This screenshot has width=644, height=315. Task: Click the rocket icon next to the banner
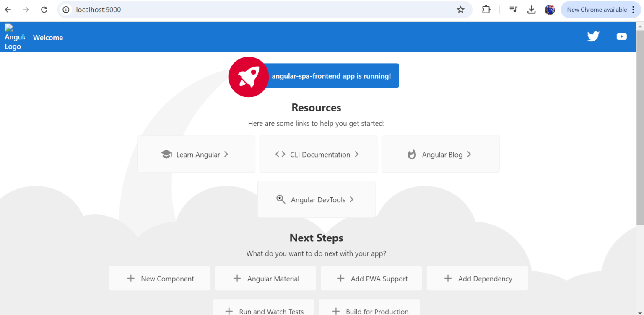(x=248, y=77)
